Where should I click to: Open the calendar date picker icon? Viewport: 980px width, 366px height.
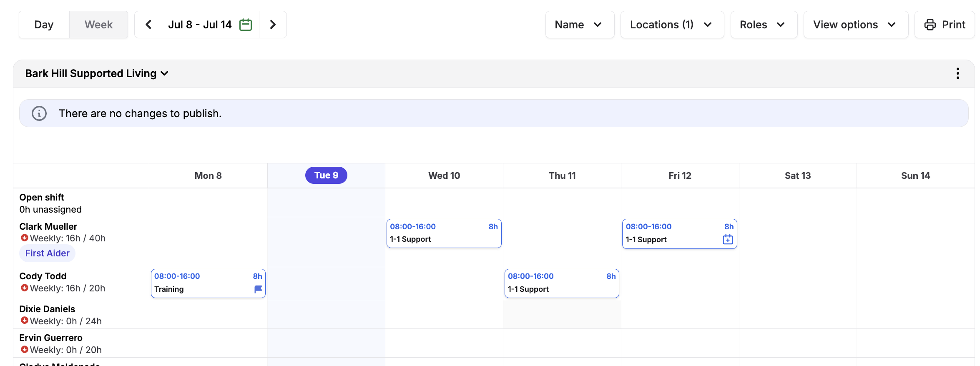coord(246,25)
